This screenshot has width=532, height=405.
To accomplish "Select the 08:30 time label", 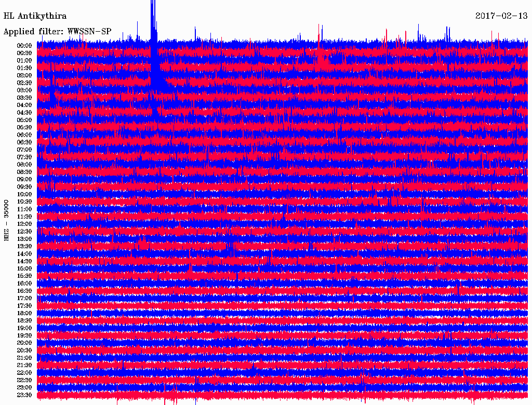I will coord(24,172).
